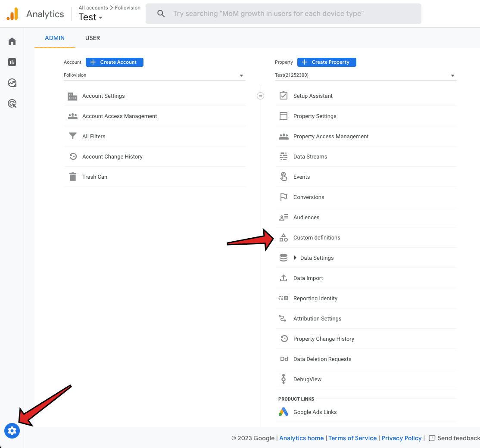Expand the Data Settings submenu

pyautogui.click(x=295, y=258)
